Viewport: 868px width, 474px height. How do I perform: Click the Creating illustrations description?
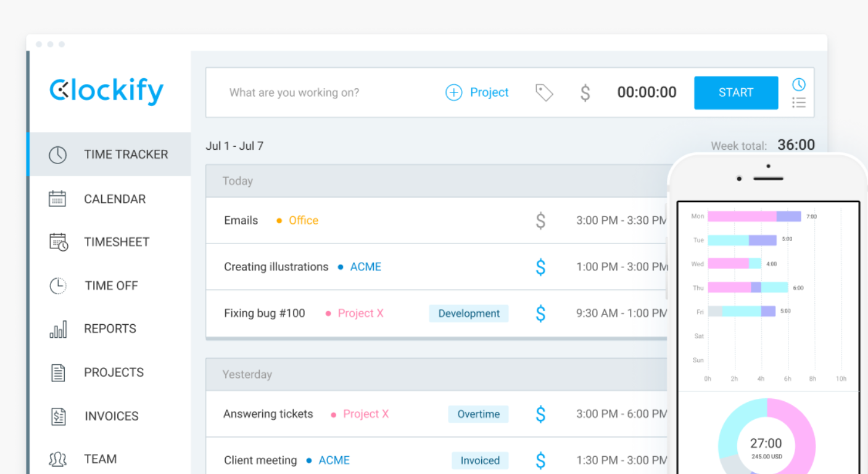coord(276,267)
